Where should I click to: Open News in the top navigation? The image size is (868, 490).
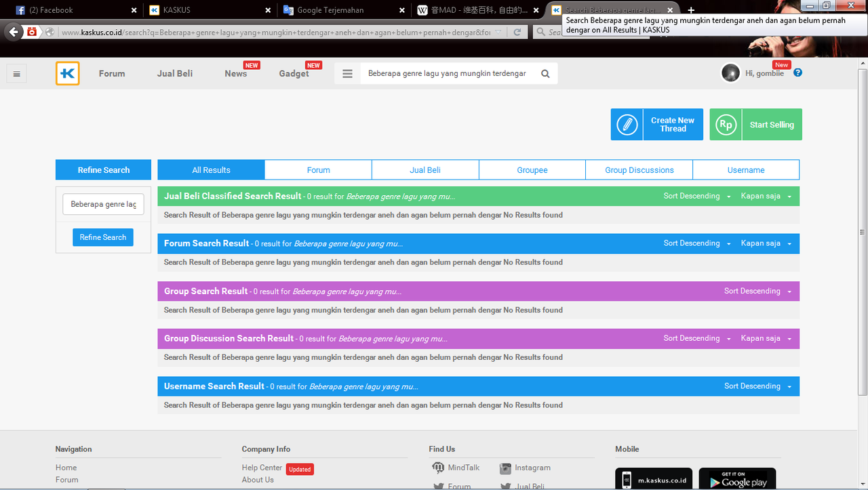pyautogui.click(x=236, y=74)
